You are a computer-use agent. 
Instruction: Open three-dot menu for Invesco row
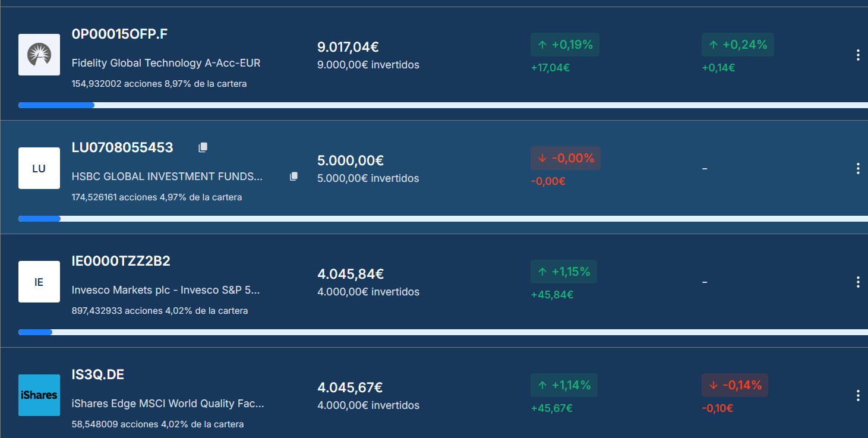click(858, 282)
